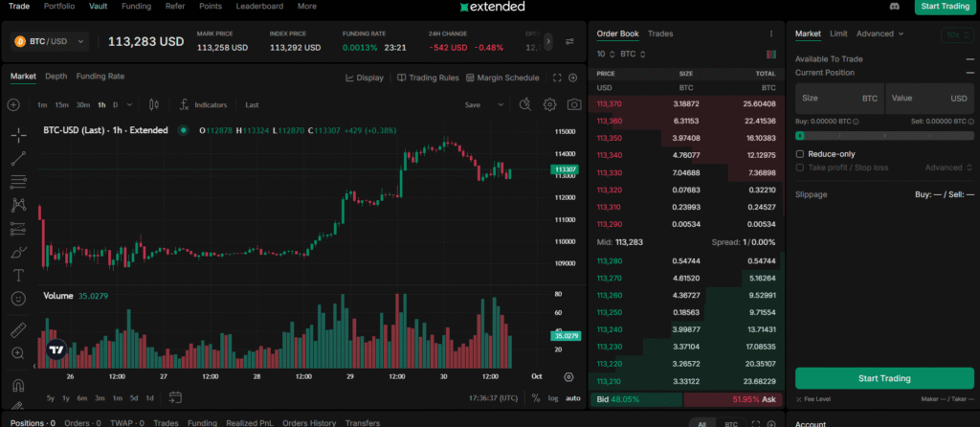Open the chart scale settings gear
This screenshot has width=980, height=427.
(568, 377)
